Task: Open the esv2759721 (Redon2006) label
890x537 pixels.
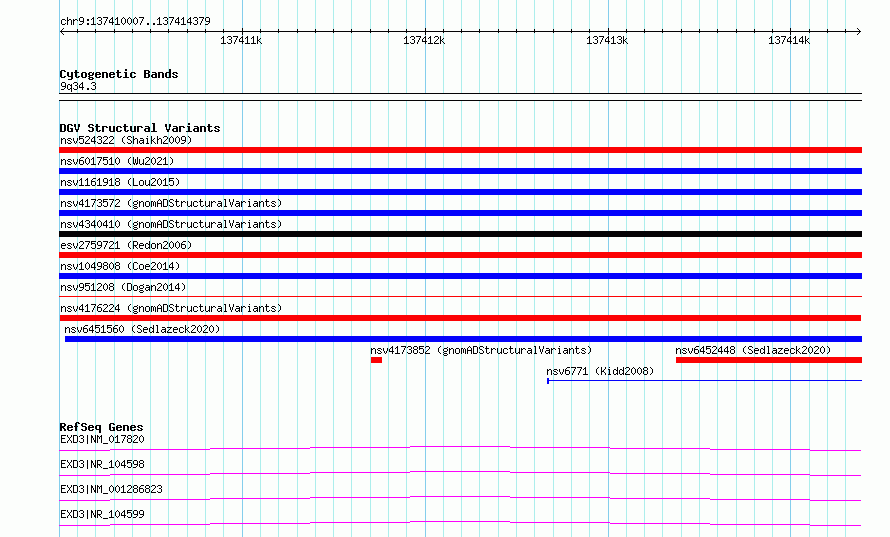Action: pos(126,245)
